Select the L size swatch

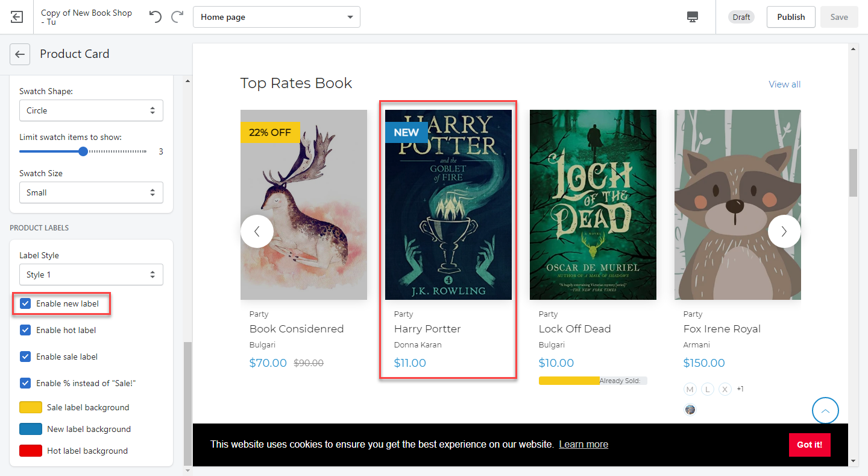(708, 389)
